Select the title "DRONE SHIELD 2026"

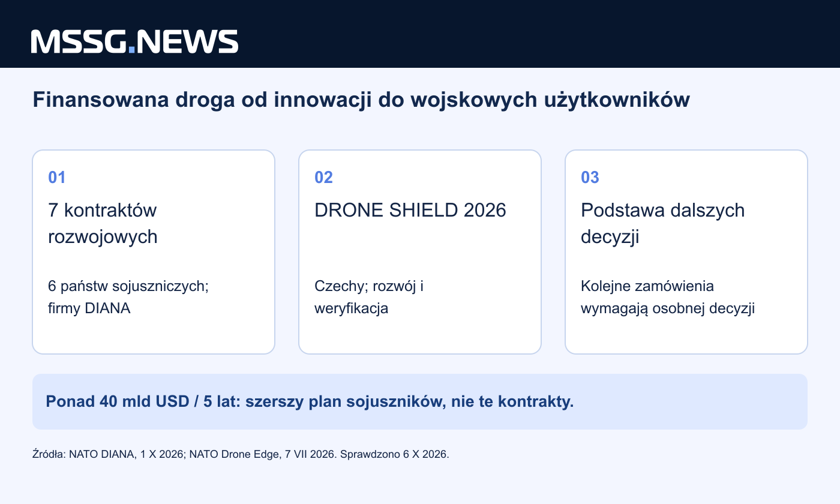point(410,210)
